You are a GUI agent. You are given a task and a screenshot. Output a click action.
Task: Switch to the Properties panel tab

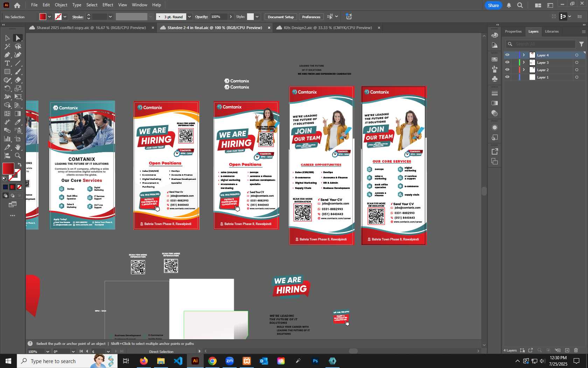tap(513, 32)
